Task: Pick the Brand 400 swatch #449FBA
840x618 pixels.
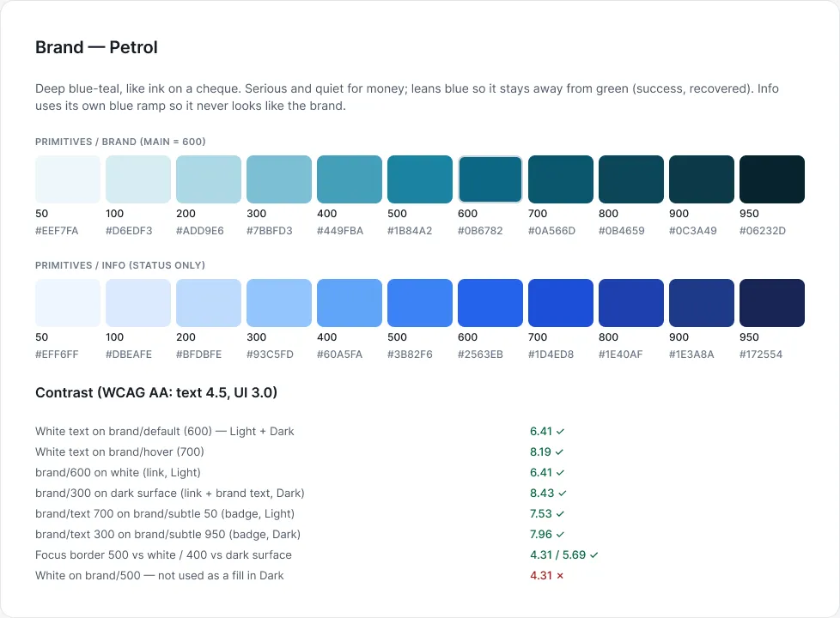Action: (x=350, y=179)
